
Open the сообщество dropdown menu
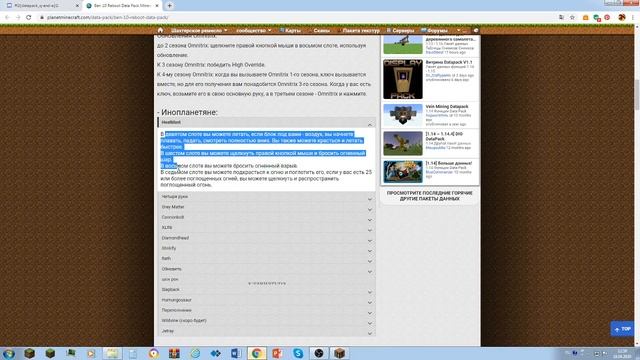(x=253, y=30)
